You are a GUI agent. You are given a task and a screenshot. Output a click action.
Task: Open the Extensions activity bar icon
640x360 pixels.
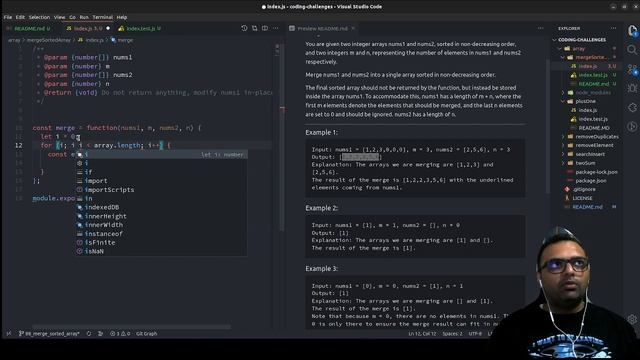[x=632, y=107]
